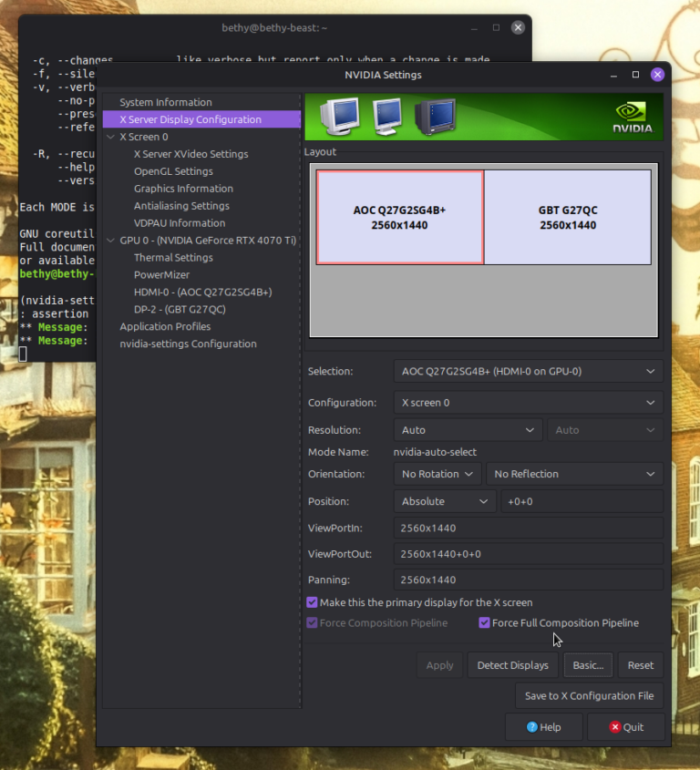Click the NVIDIA logo in banner

pyautogui.click(x=632, y=117)
